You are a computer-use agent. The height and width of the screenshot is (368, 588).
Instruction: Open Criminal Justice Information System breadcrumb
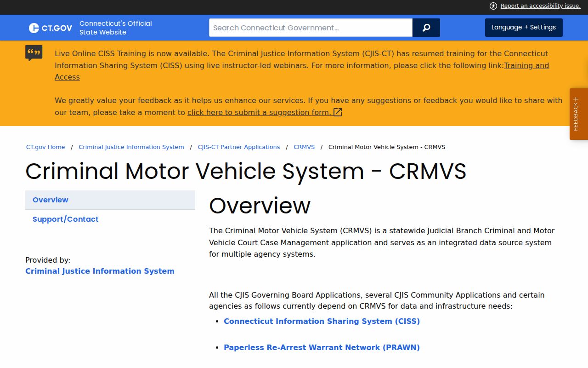[131, 147]
